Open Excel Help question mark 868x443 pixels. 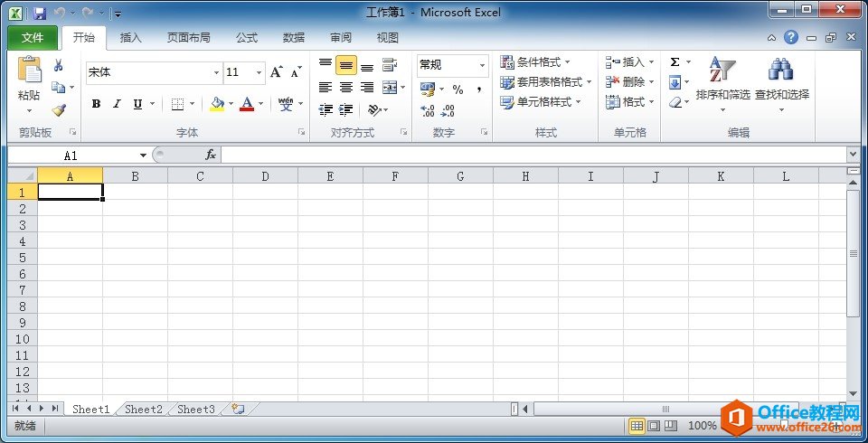792,38
